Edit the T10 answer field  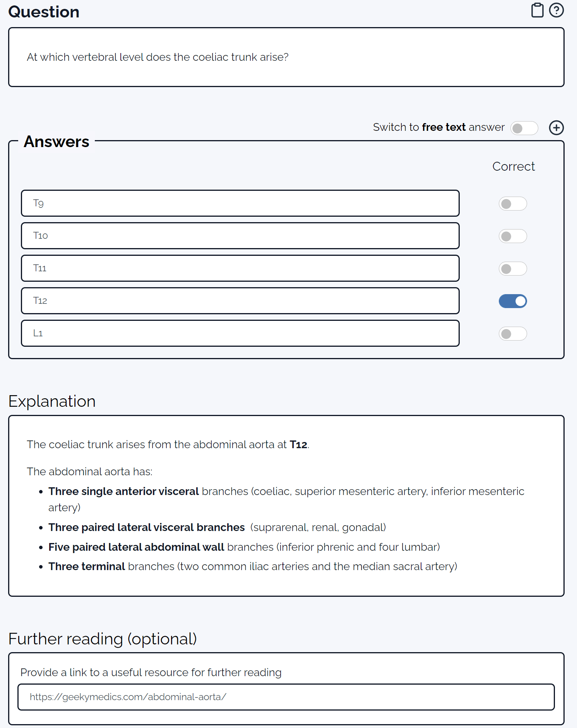(239, 236)
